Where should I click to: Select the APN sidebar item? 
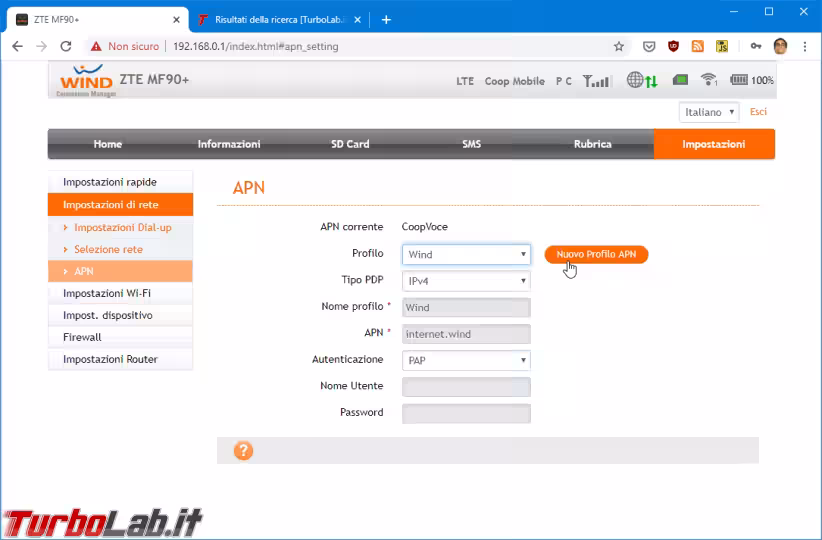click(121, 271)
